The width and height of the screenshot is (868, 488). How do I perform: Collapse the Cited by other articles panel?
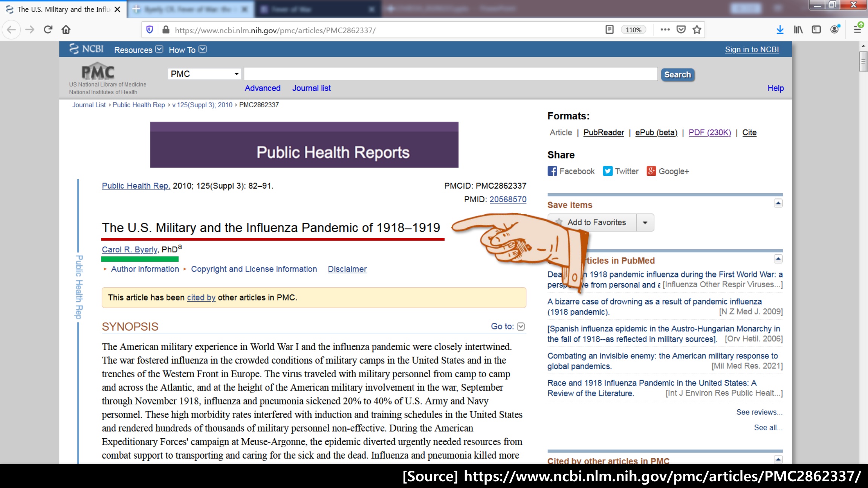coord(778,459)
